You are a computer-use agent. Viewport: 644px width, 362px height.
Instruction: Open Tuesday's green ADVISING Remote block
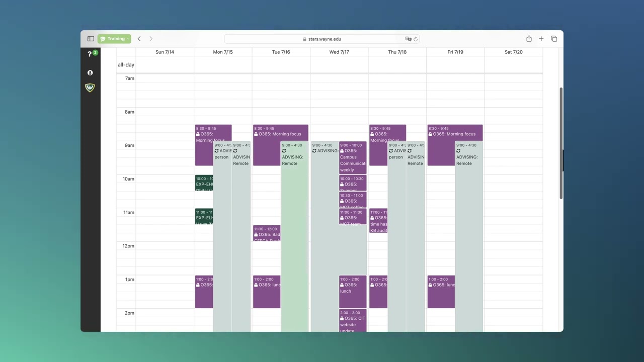tap(294, 236)
